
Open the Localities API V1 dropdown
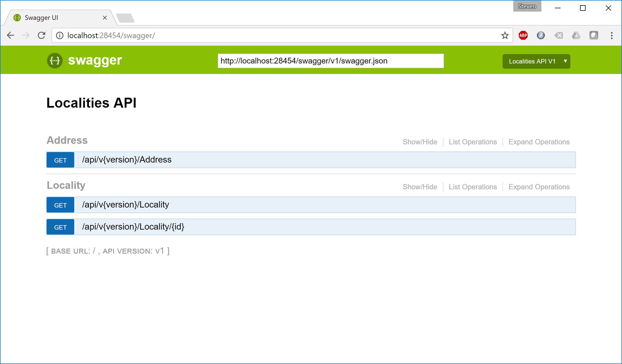[x=536, y=61]
